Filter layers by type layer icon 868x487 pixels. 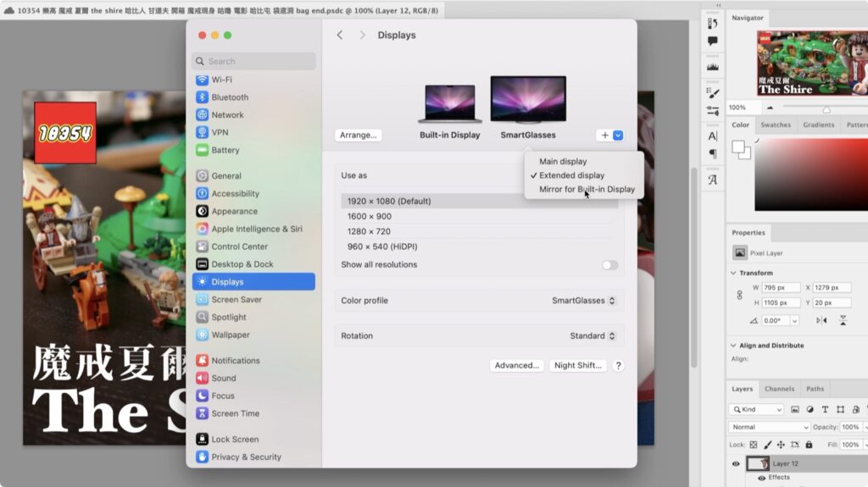pos(825,410)
